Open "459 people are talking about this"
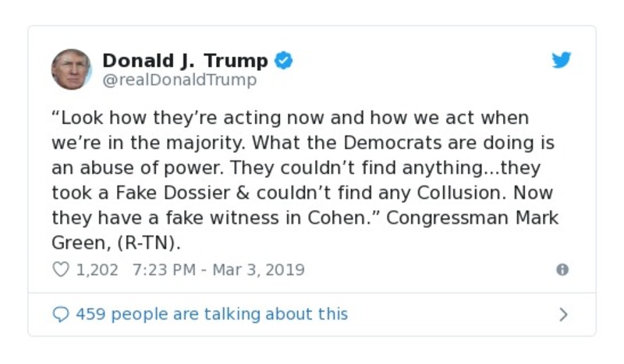624x364 pixels. tap(211, 314)
